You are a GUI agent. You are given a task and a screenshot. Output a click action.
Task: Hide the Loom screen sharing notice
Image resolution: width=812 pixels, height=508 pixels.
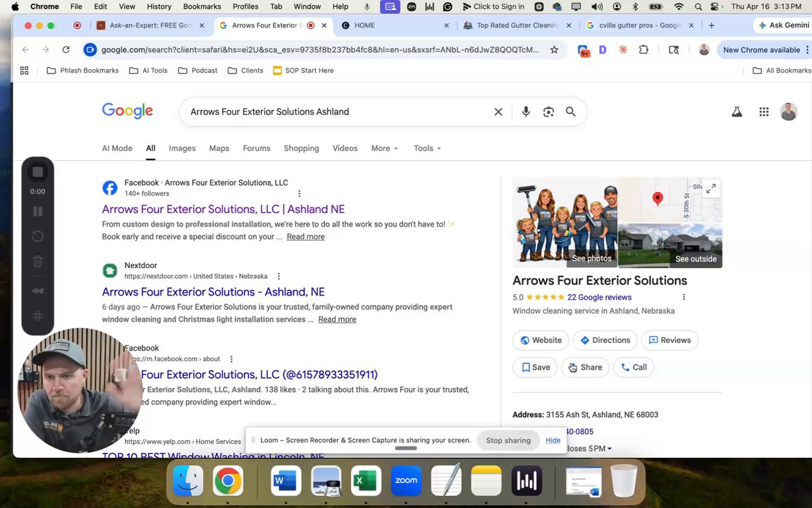coord(553,440)
